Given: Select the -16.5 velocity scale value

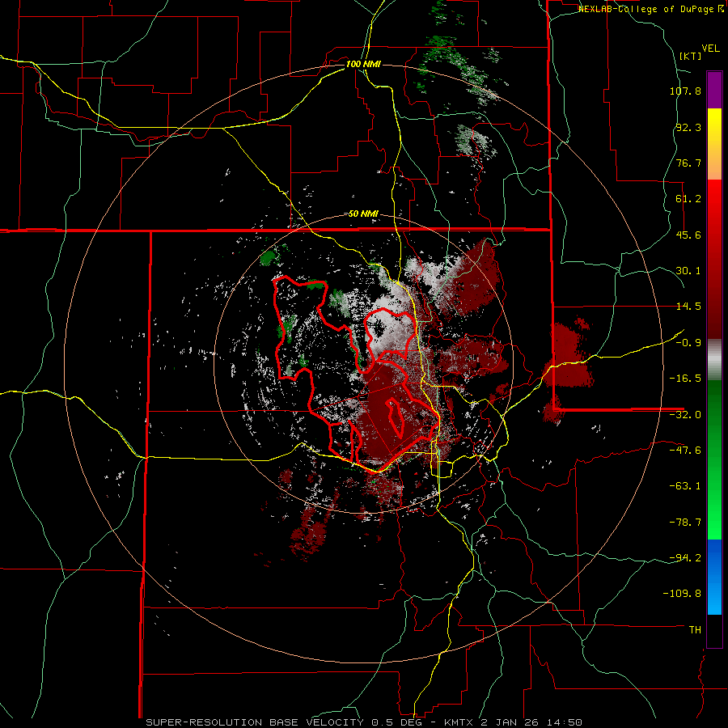Looking at the screenshot, I should point(685,379).
